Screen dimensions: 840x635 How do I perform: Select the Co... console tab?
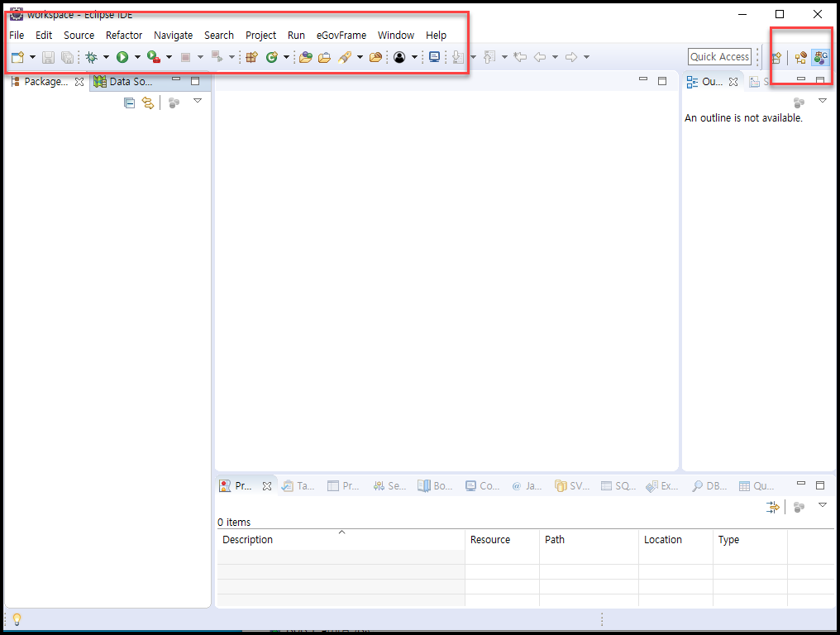pos(482,486)
